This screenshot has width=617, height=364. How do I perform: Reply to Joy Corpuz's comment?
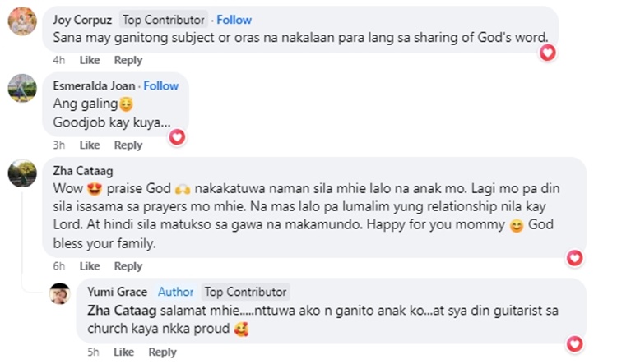coord(128,60)
